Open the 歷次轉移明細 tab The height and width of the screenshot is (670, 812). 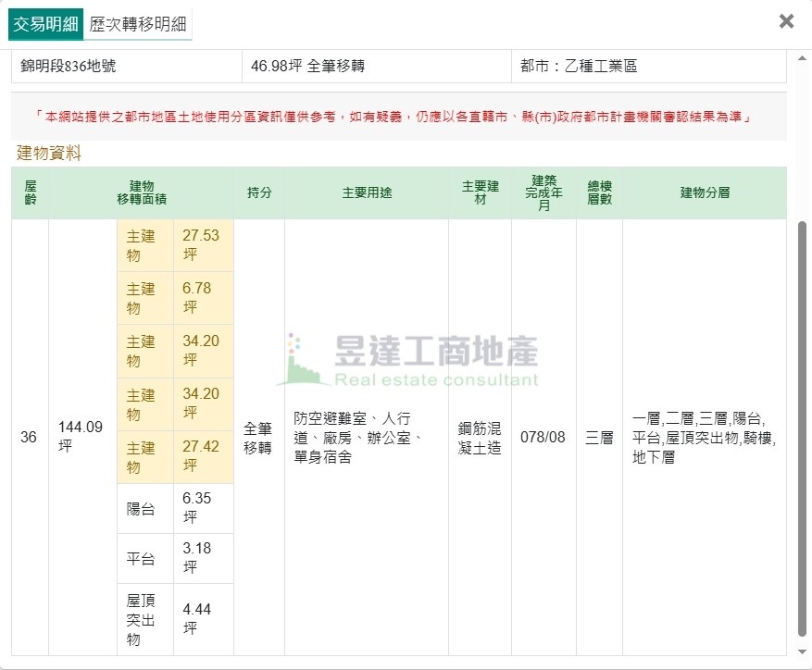click(x=137, y=24)
